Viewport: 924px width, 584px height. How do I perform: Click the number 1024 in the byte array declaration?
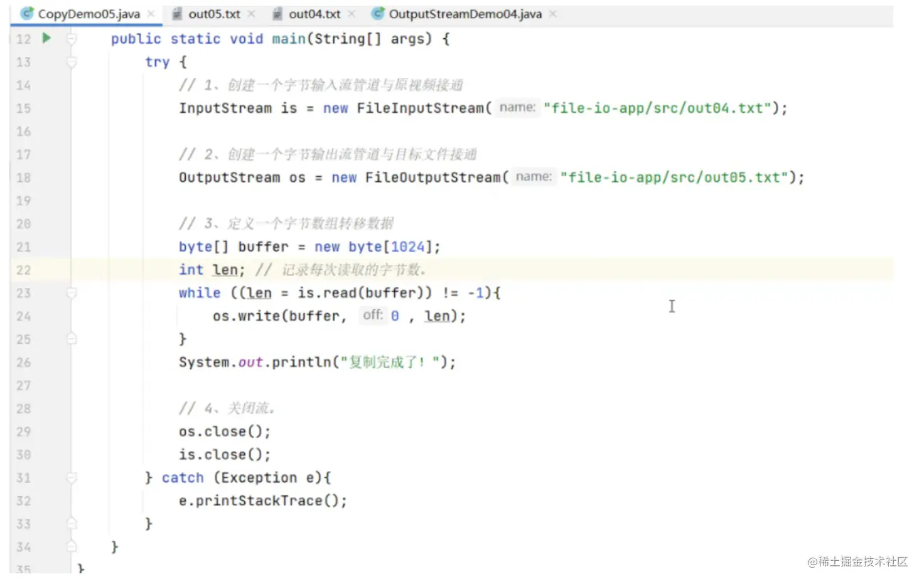pyautogui.click(x=407, y=247)
